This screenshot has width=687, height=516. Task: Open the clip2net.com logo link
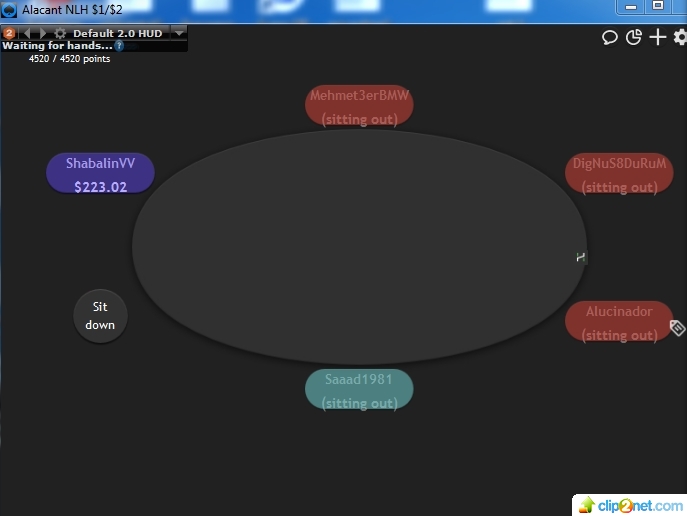point(630,505)
